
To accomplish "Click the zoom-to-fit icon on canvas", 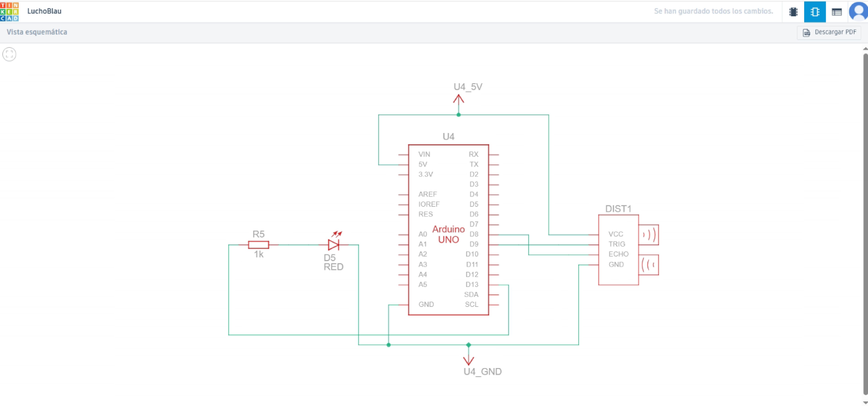I will point(9,54).
